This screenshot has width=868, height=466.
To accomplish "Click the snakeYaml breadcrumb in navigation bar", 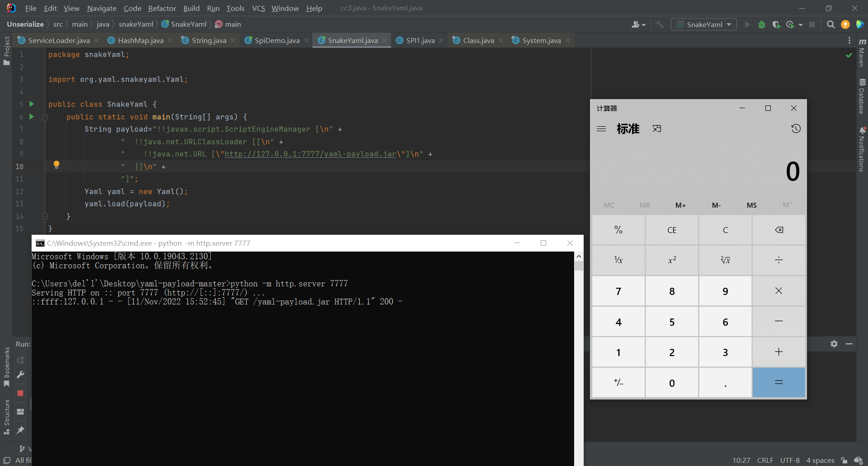I will [136, 24].
